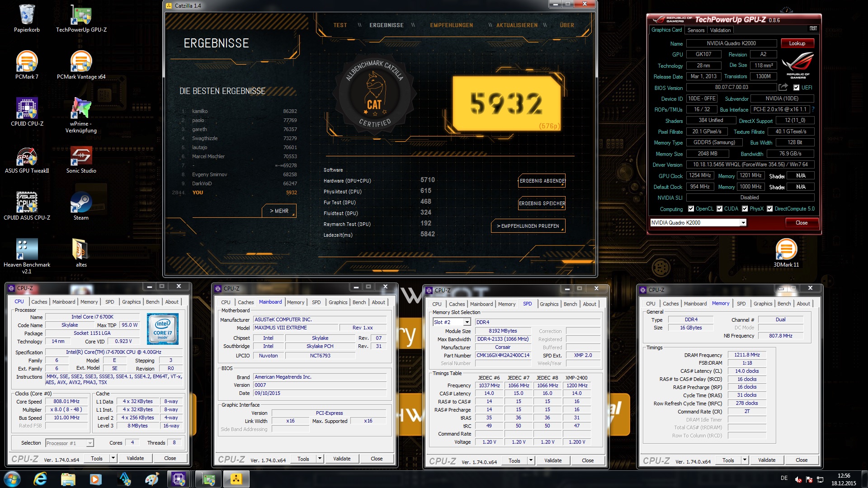Click the ERGEBNIS ABSENDEN button
This screenshot has height=488, width=868.
(x=542, y=181)
